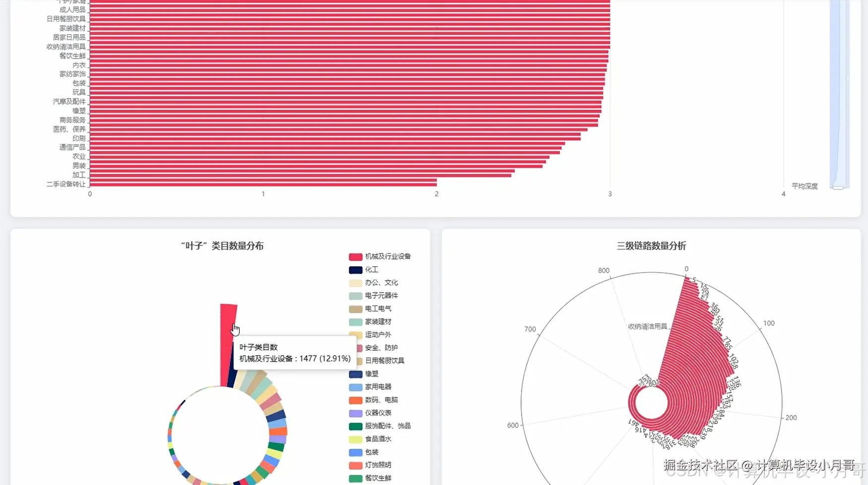Toggle the 电子元器件 legend entry
Viewport: 868px width, 485px height.
374,296
